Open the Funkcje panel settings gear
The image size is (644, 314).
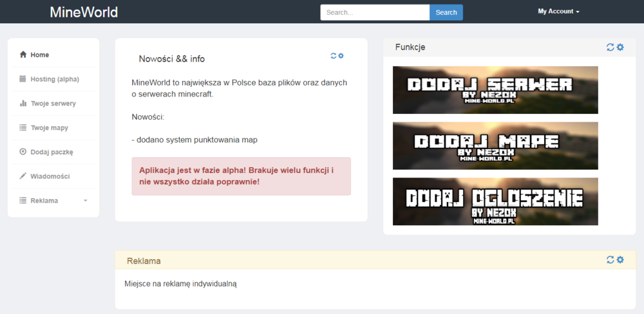click(620, 47)
